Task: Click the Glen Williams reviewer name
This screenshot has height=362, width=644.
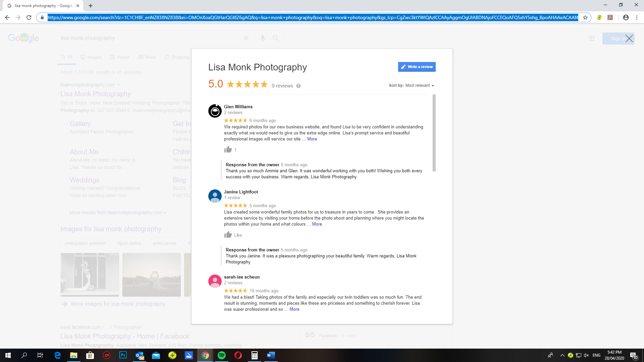Action: coord(238,107)
